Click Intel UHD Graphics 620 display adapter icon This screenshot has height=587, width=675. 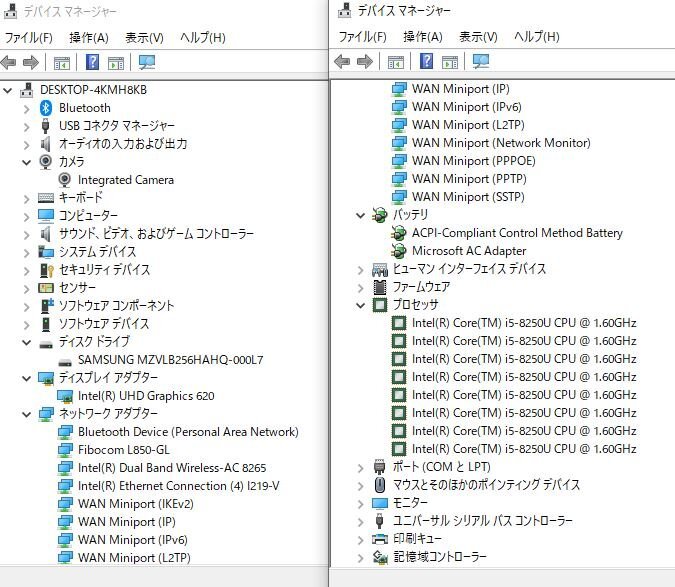point(65,396)
